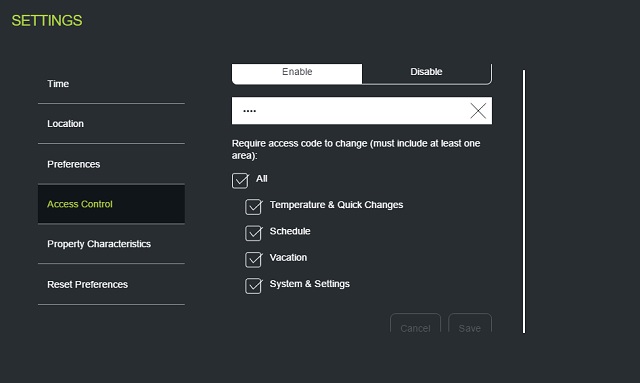
Task: Select the Enable option
Action: pos(297,73)
